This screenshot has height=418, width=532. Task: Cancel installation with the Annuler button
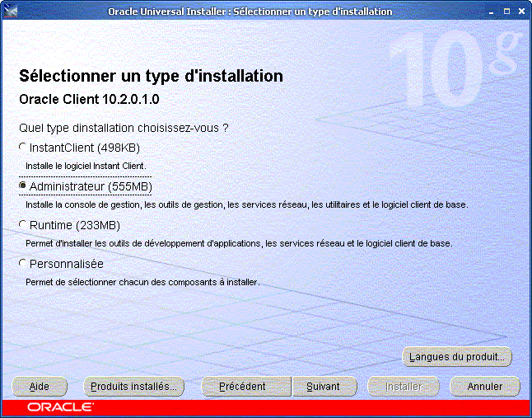[x=485, y=386]
